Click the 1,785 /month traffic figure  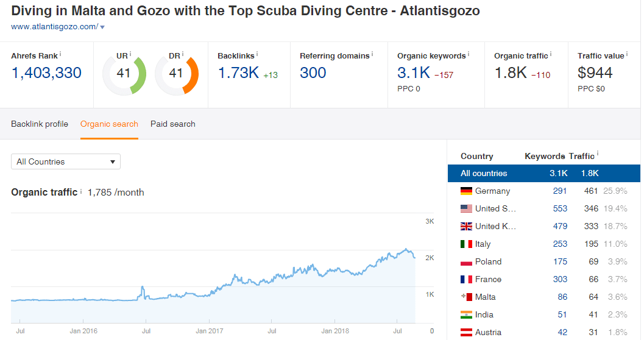point(116,193)
